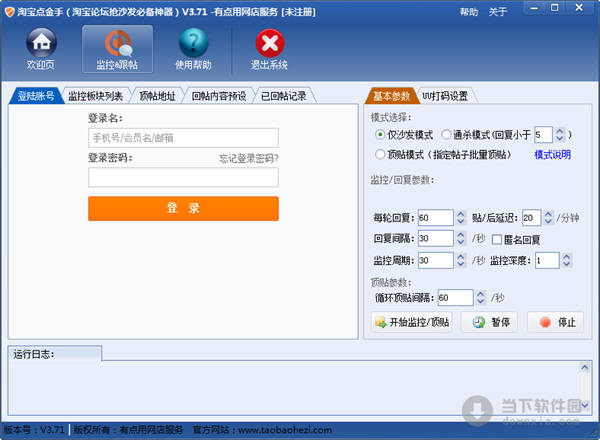
Task: Decrease 回复小于 value with down arrow
Action: click(559, 139)
